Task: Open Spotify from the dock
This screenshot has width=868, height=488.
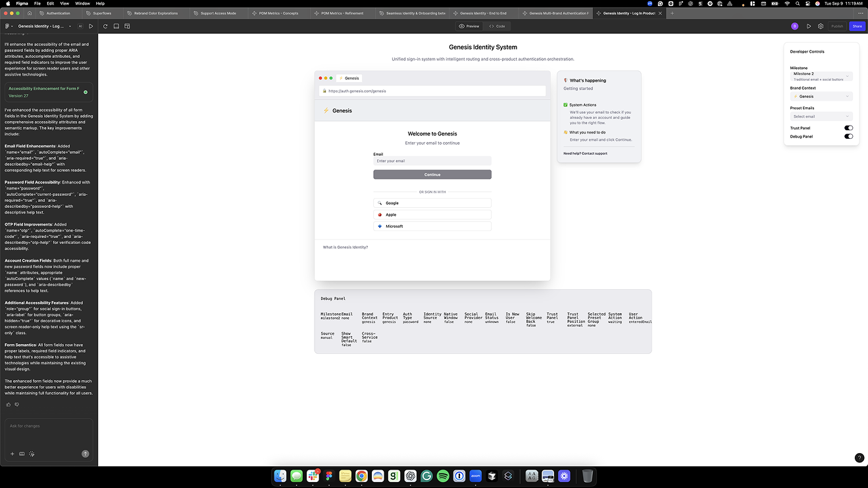Action: point(443,476)
